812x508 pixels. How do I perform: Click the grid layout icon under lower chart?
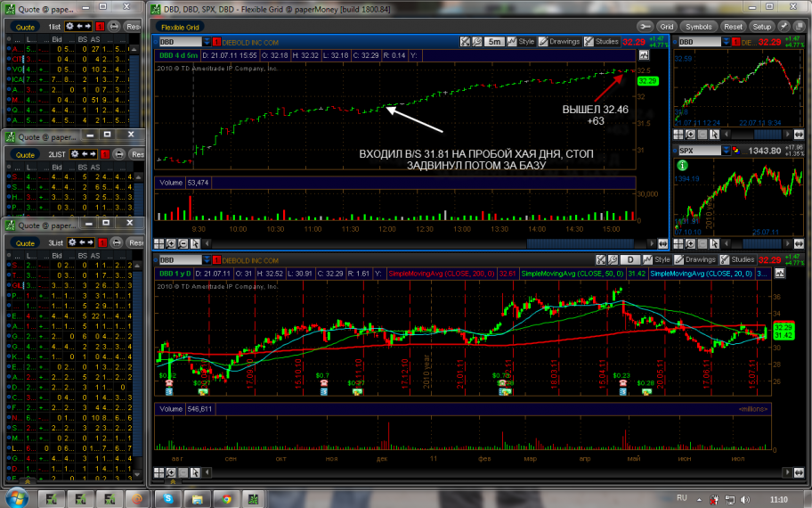click(159, 472)
